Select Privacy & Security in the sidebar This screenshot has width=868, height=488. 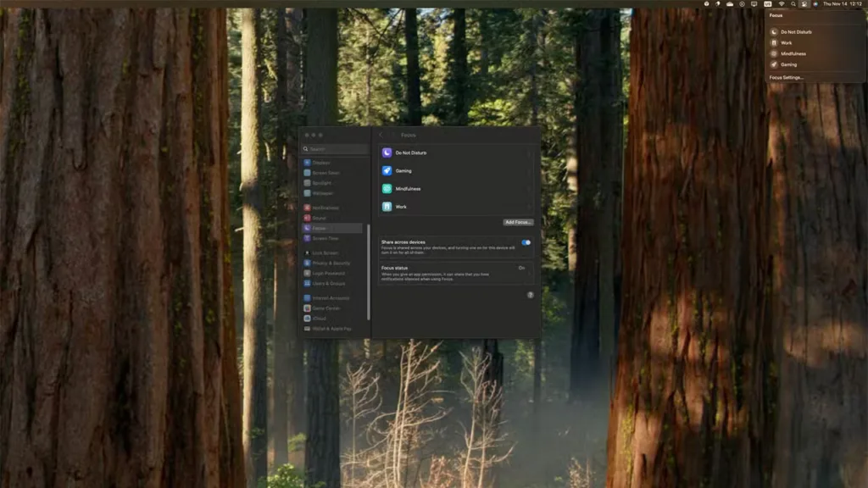[332, 263]
